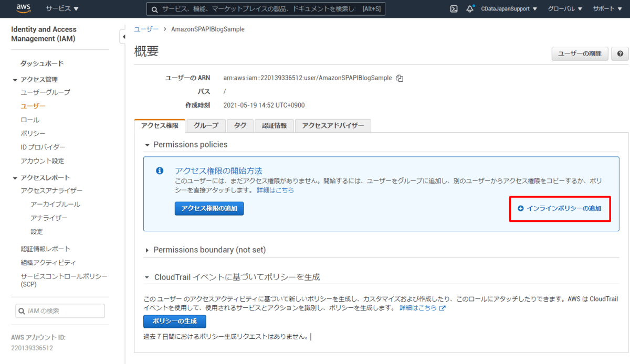Open the サービス dropdown menu

coord(62,9)
